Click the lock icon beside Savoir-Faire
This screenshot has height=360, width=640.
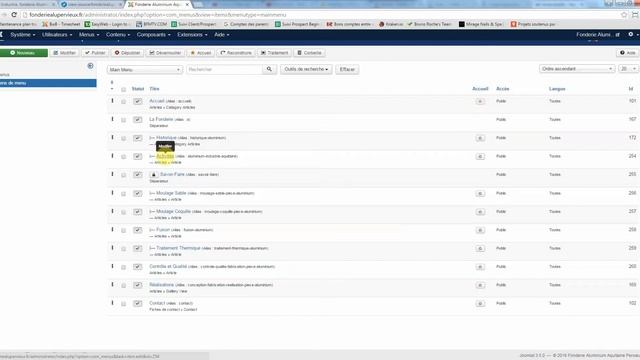[x=154, y=175]
